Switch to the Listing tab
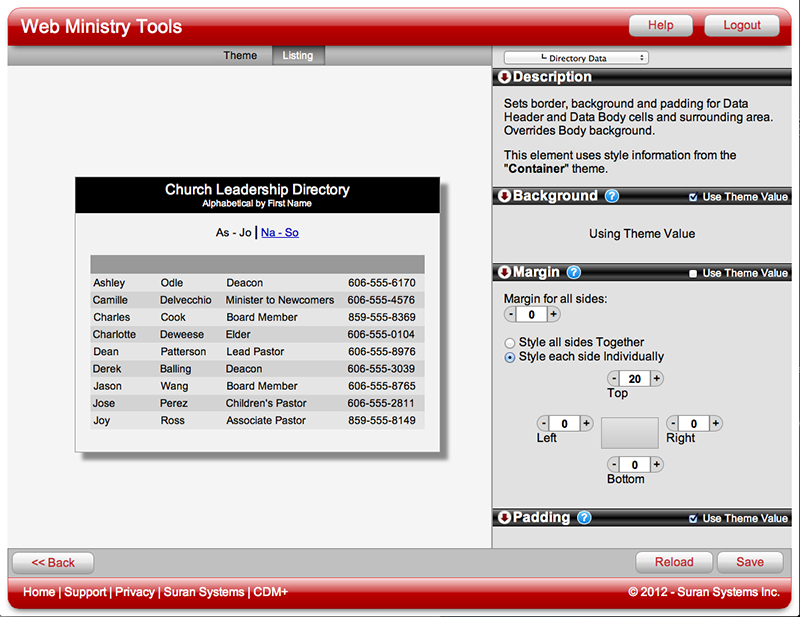 pyautogui.click(x=298, y=56)
